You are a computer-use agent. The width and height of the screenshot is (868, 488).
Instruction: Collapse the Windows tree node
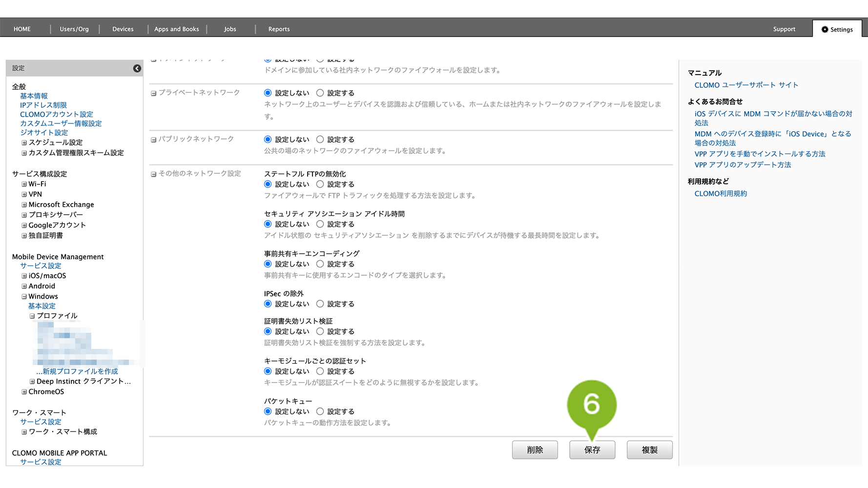[24, 297]
